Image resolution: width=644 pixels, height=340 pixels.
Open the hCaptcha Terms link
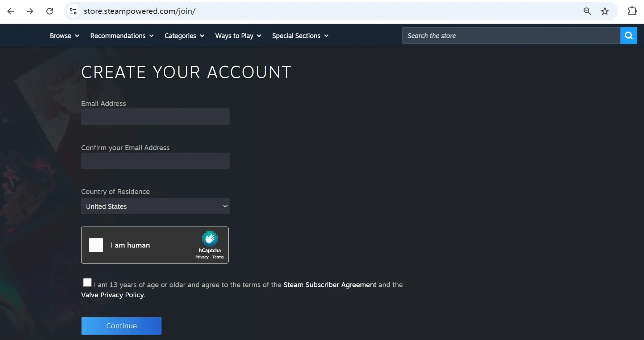coord(218,257)
